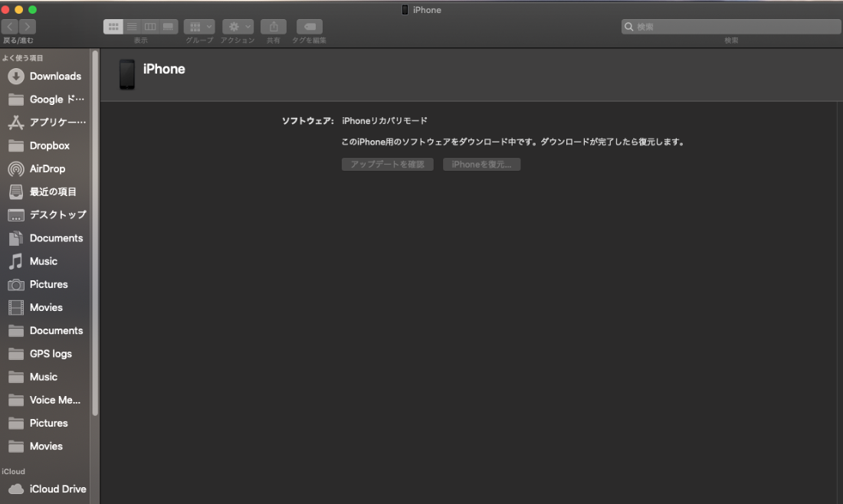Open the action gear menu

pos(238,26)
